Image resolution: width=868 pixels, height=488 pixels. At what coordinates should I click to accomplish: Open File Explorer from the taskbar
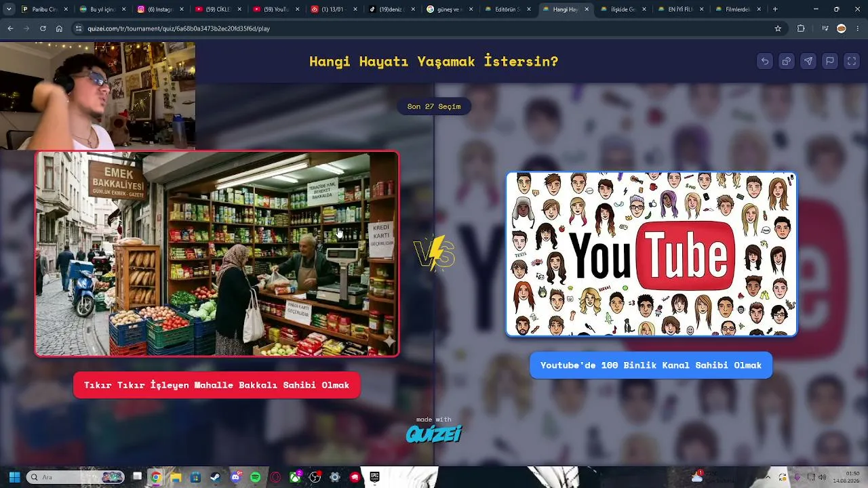[176, 477]
